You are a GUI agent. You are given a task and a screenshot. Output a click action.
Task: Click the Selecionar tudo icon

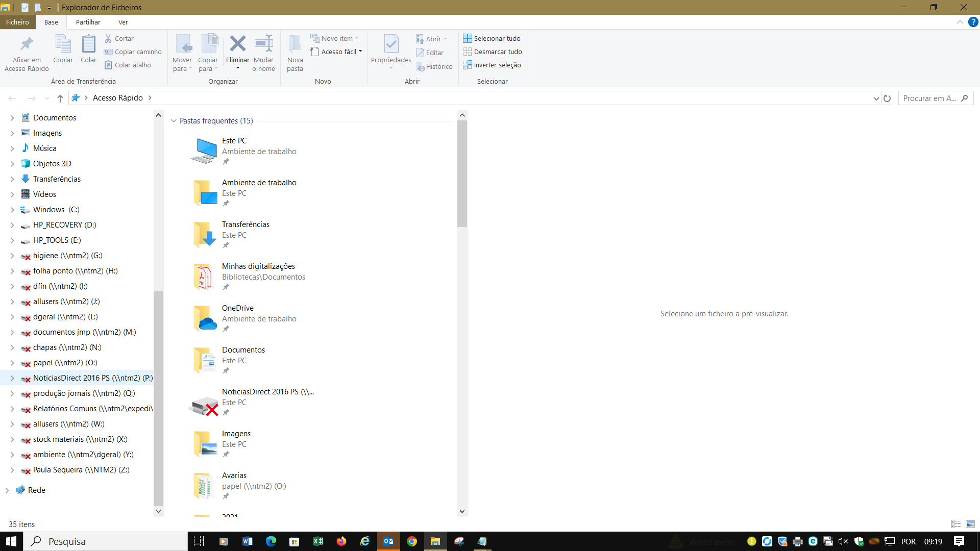[467, 38]
